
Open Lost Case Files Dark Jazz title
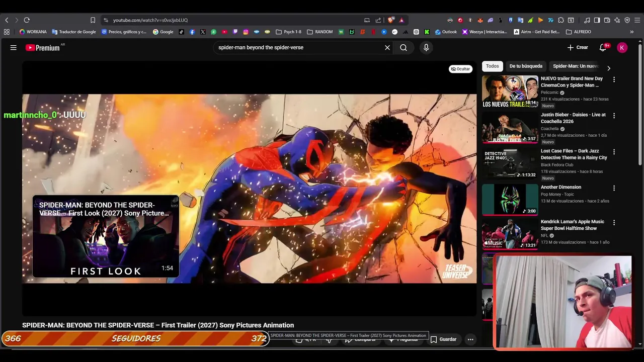(574, 154)
